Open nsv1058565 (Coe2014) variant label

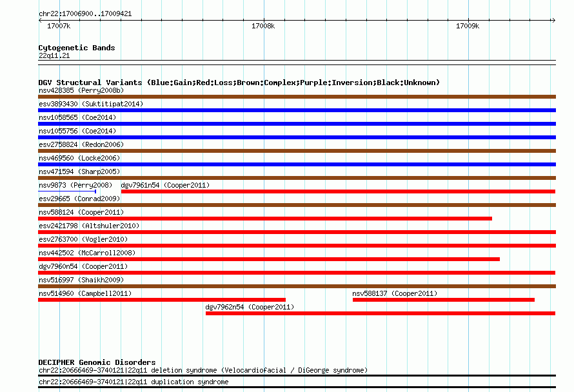click(x=77, y=117)
